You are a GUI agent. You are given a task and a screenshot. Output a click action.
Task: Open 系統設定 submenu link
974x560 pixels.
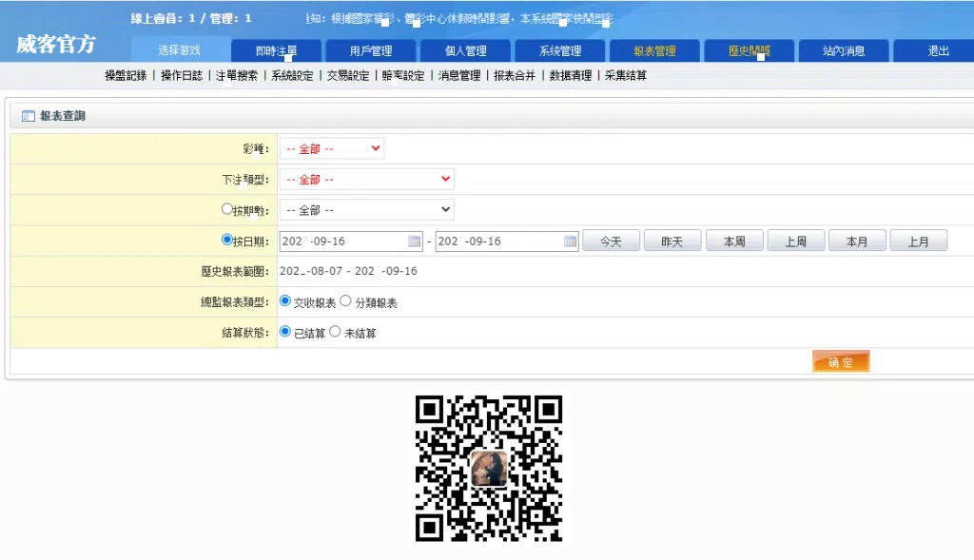[292, 76]
